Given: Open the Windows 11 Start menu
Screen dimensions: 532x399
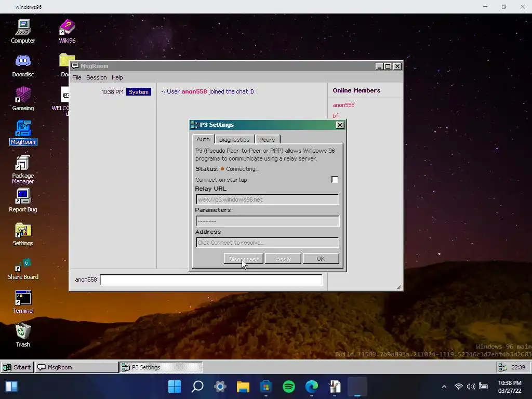Looking at the screenshot, I should point(175,387).
